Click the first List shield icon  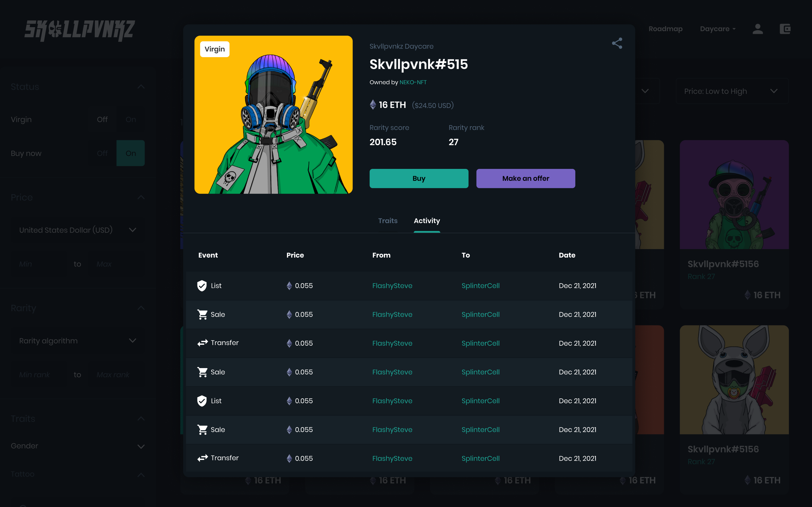(x=202, y=286)
